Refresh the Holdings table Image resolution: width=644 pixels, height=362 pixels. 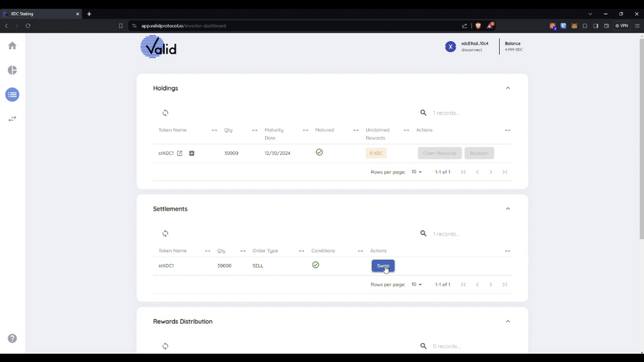tap(165, 113)
